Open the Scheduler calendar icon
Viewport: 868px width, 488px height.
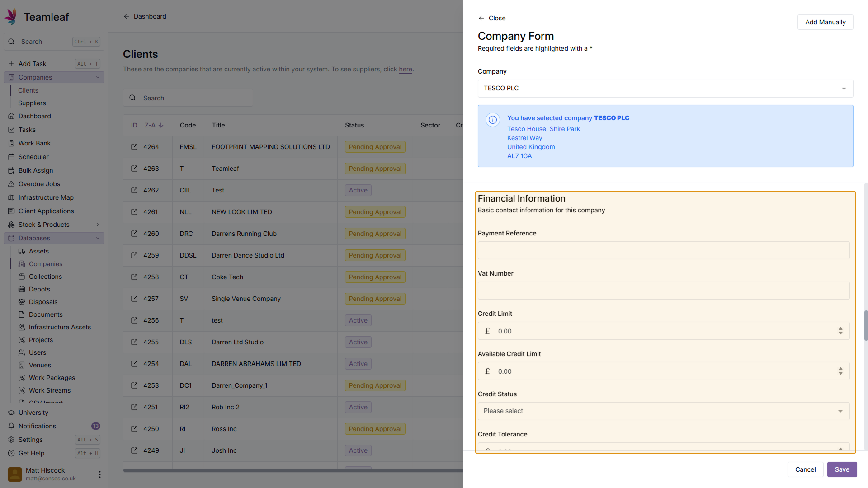coord(11,157)
